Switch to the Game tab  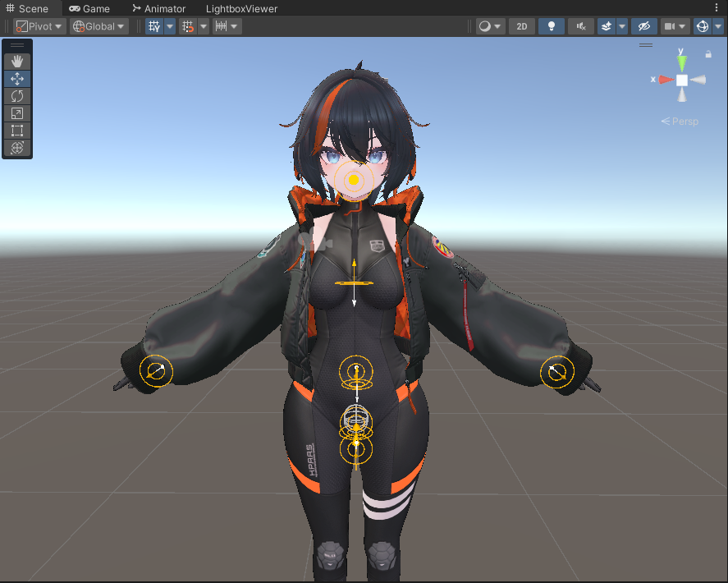[x=89, y=8]
